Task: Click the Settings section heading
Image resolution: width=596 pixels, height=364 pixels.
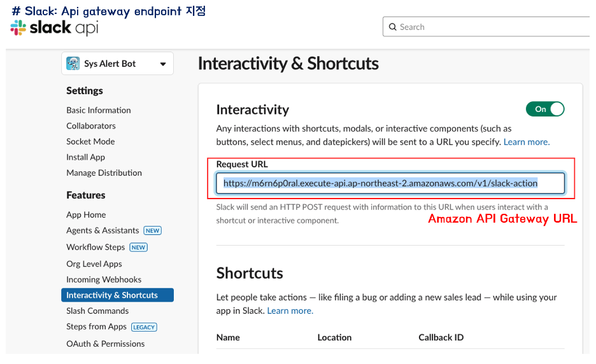Action: (85, 91)
